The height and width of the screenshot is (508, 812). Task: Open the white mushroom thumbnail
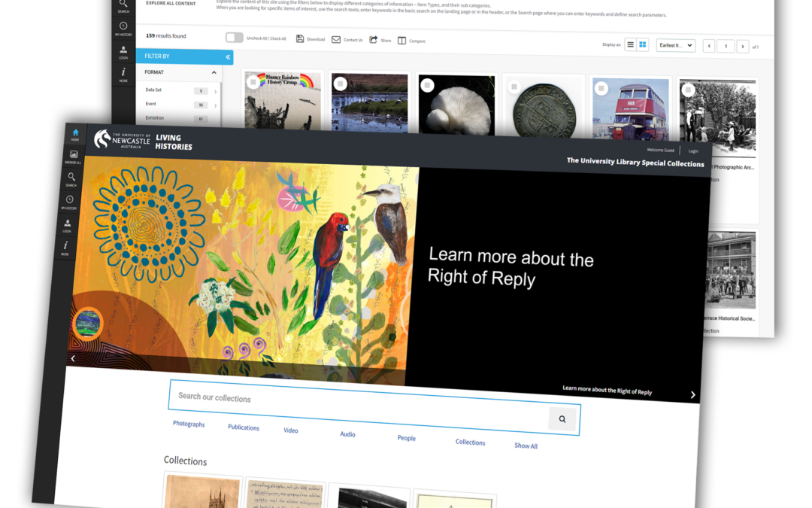pos(457,106)
